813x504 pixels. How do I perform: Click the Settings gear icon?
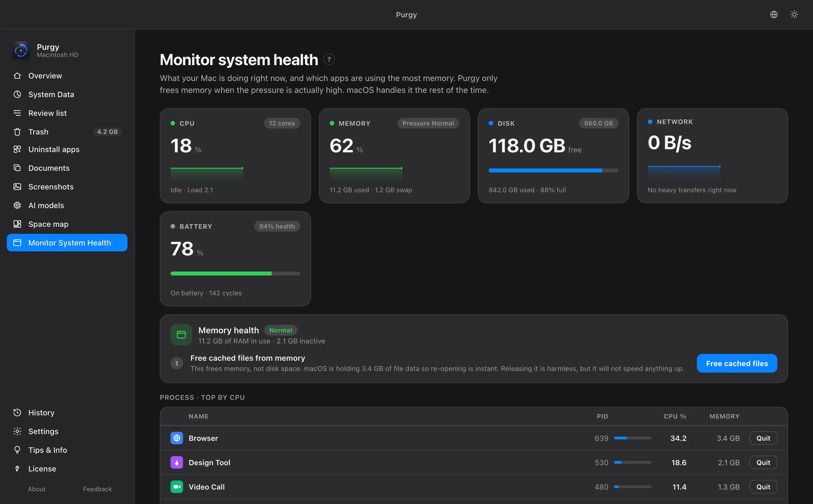pyautogui.click(x=17, y=431)
